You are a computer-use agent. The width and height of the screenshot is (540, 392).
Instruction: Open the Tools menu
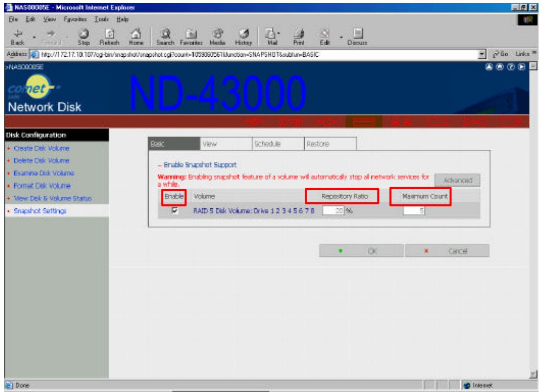pos(102,19)
